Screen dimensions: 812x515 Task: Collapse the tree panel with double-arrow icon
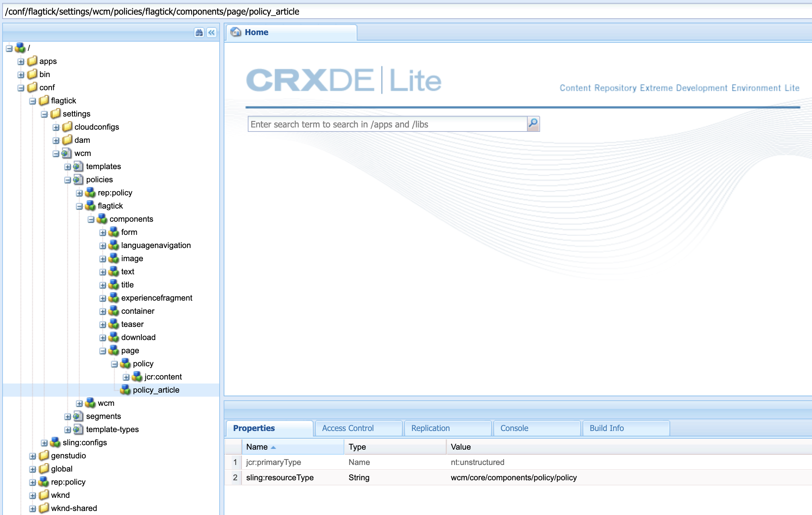(212, 33)
